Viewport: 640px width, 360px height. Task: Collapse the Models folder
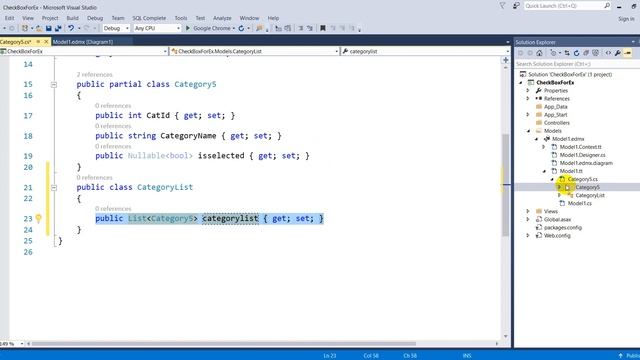click(x=528, y=131)
